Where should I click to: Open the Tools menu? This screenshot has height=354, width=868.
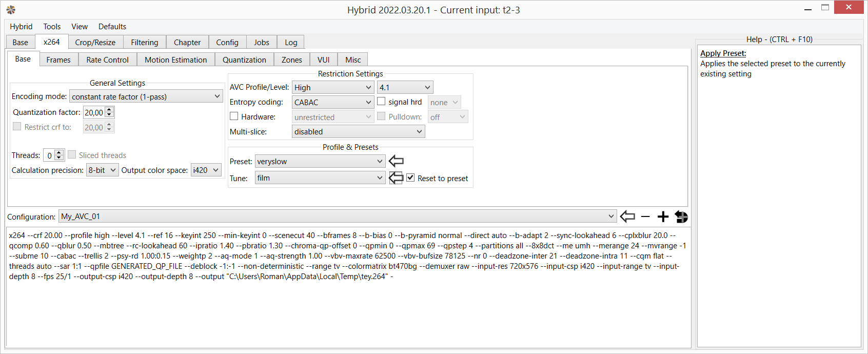(52, 27)
